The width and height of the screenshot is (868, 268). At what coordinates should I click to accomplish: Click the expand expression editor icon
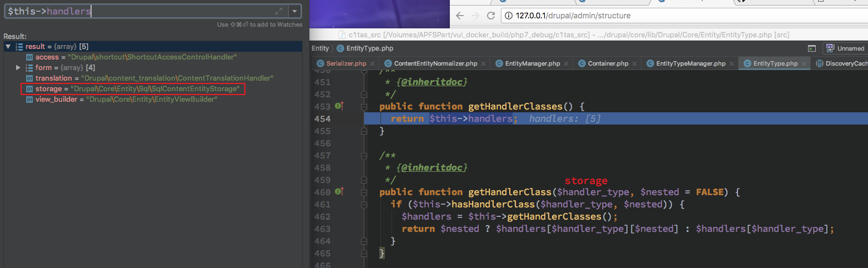279,12
